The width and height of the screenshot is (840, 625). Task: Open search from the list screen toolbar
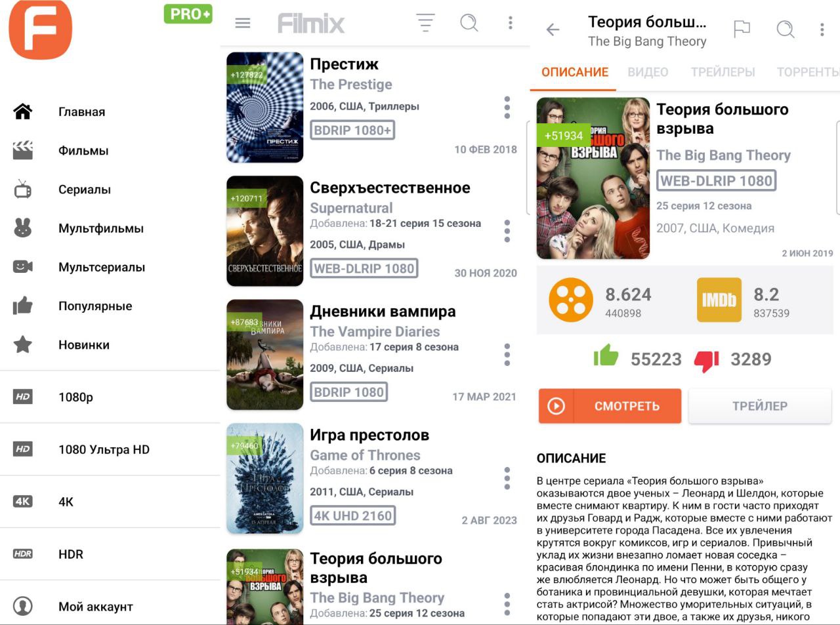pos(469,23)
